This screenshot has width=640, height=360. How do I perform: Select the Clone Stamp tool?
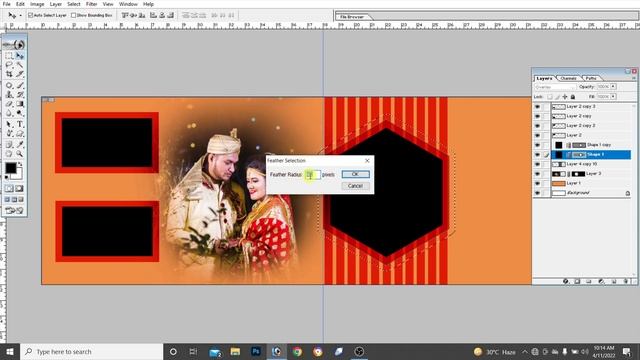click(x=9, y=95)
